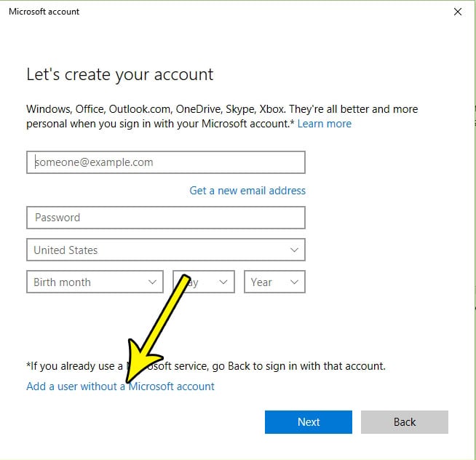Click Get a new email address
Screen dimensions: 476x460
click(x=247, y=191)
